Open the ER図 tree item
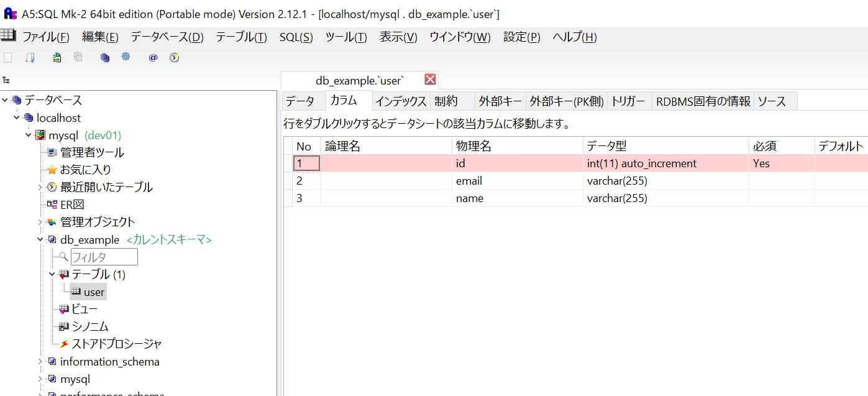 click(71, 205)
